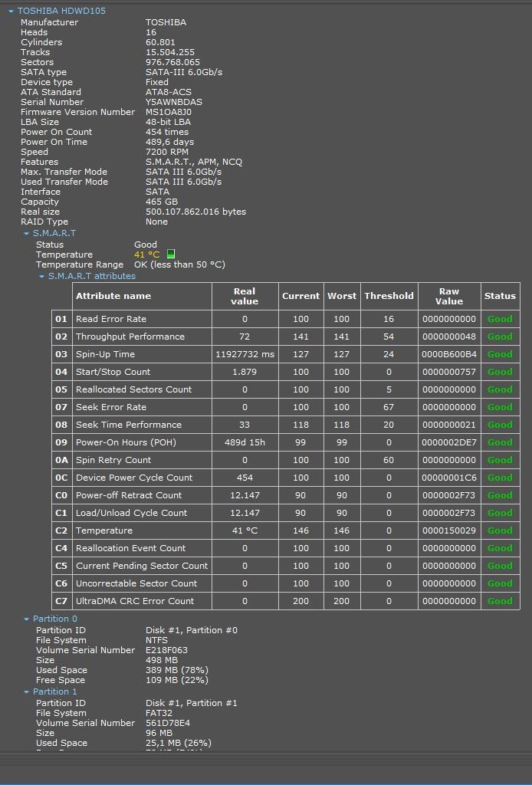Click the Threshold column header
The width and height of the screenshot is (532, 785).
[389, 296]
